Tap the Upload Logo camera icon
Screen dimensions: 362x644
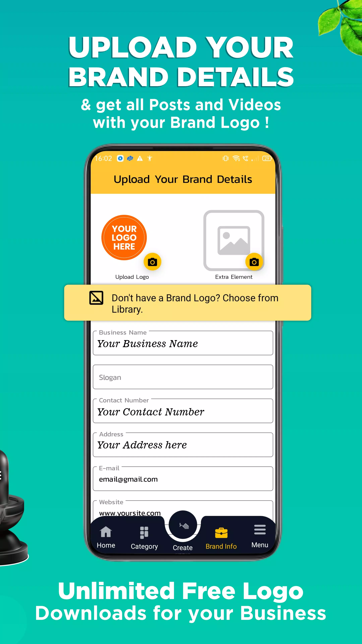pos(152,261)
